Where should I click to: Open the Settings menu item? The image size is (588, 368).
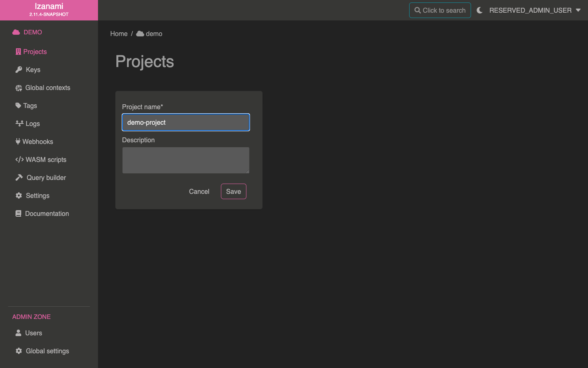(37, 195)
